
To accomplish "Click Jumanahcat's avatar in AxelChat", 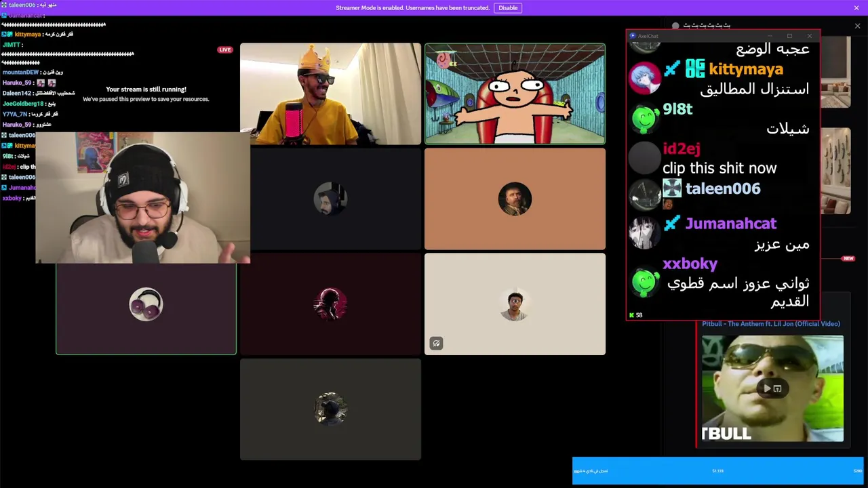I will [x=644, y=234].
